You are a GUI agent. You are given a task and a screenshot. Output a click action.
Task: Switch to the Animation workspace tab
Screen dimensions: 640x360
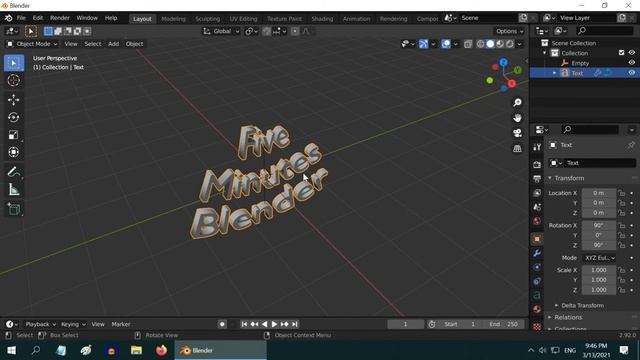[356, 19]
